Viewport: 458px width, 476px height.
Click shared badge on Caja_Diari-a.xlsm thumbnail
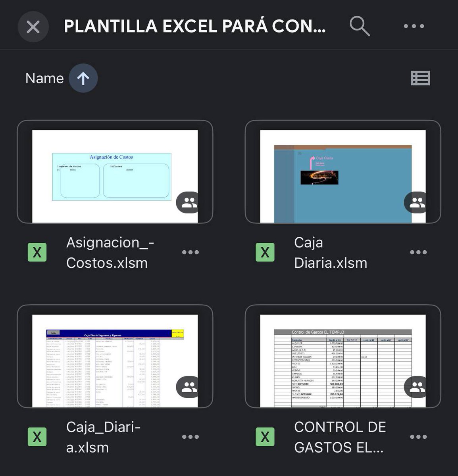pos(187,388)
